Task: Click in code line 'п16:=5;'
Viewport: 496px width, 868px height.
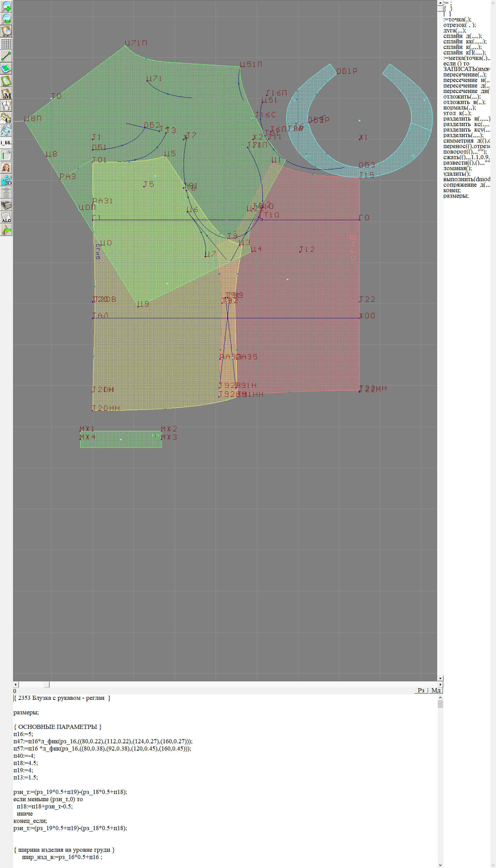Action: point(23,734)
